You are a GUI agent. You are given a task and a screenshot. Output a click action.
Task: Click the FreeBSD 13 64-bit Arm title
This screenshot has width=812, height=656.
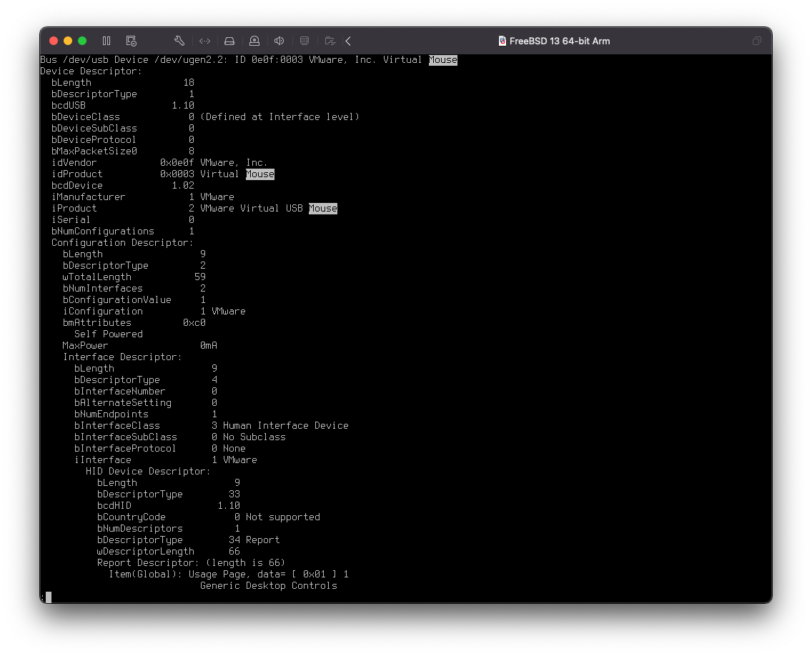coord(559,41)
